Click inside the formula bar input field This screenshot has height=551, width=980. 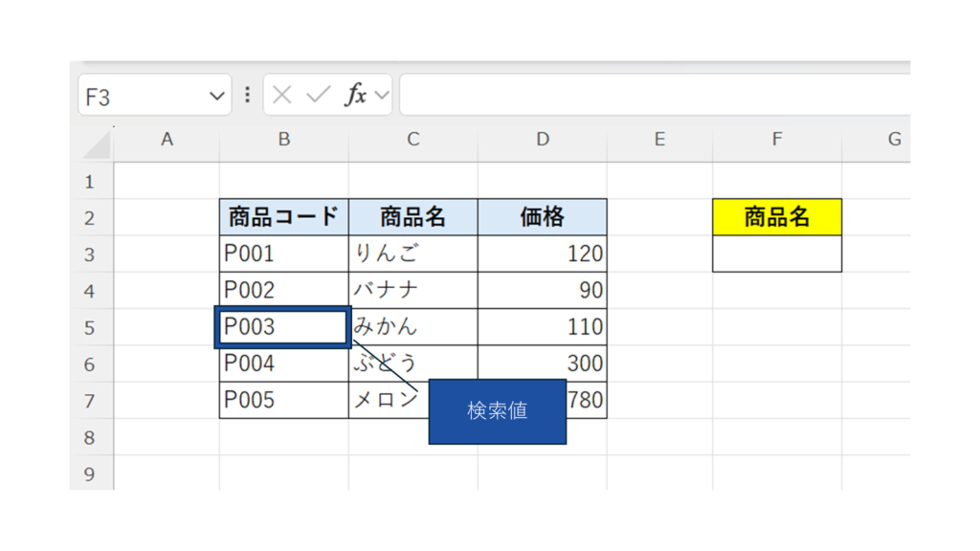pyautogui.click(x=651, y=95)
